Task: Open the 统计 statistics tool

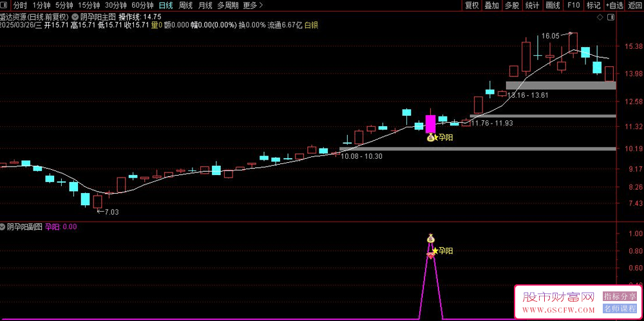Action: pos(533,5)
